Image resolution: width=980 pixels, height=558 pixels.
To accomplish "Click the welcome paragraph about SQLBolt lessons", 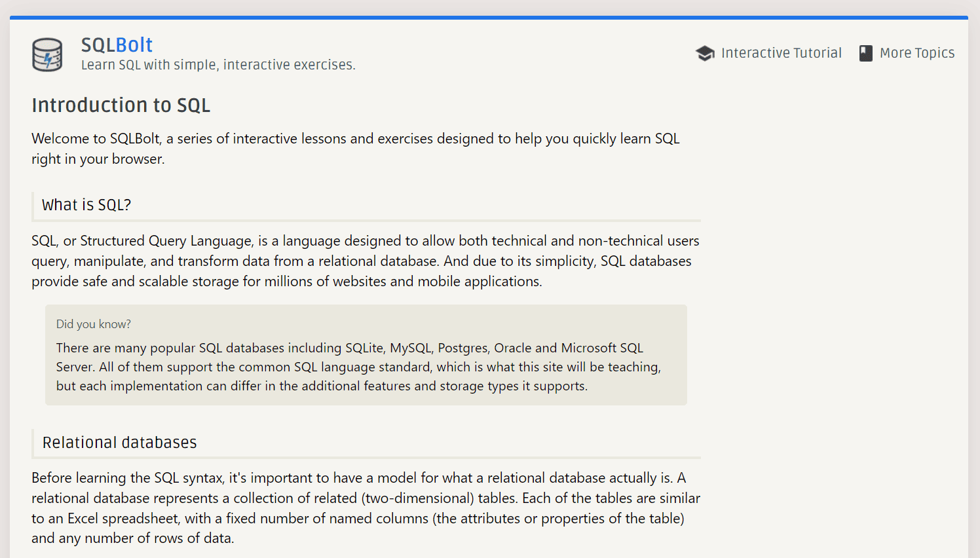I will coord(356,149).
